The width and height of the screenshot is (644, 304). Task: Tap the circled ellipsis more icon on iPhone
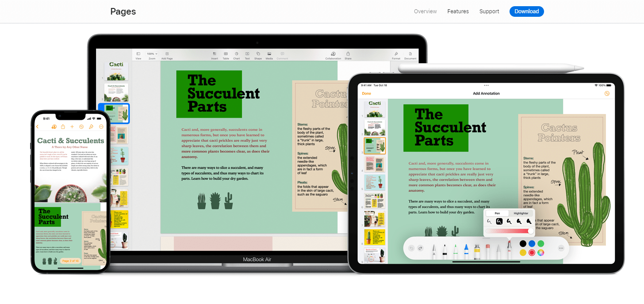click(101, 127)
